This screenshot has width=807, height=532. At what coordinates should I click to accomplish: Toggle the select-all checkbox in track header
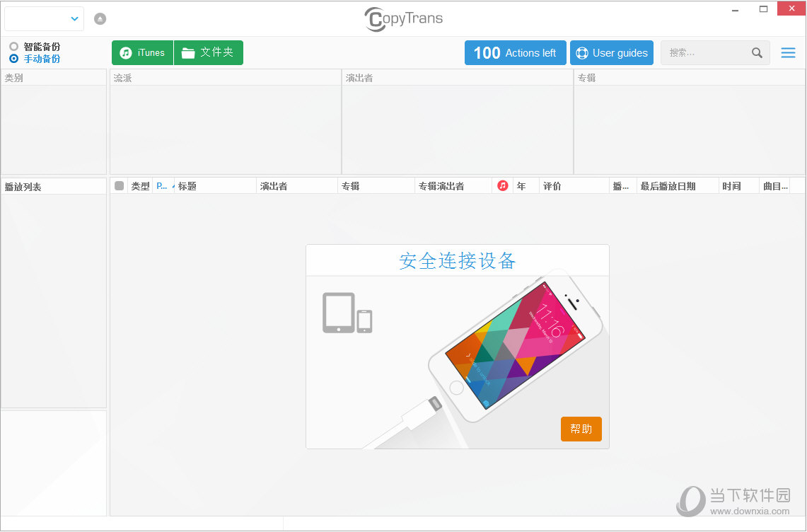120,186
